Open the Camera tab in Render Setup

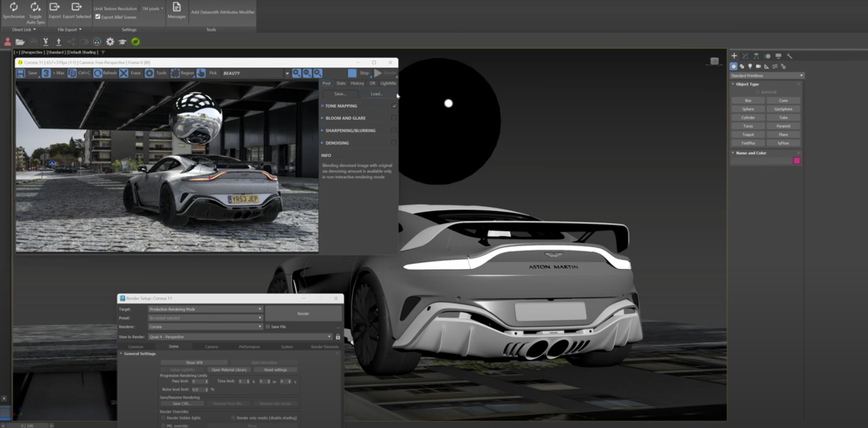(x=210, y=347)
